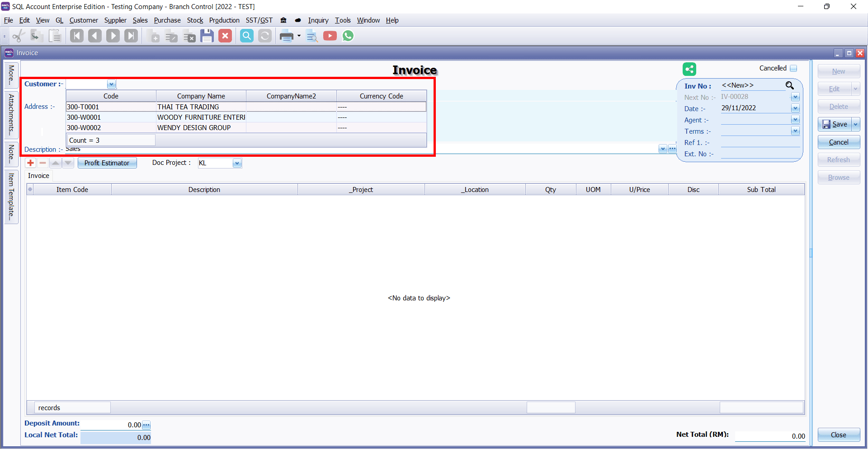Click the WhatsApp toolbar icon
This screenshot has height=449, width=868.
[348, 36]
